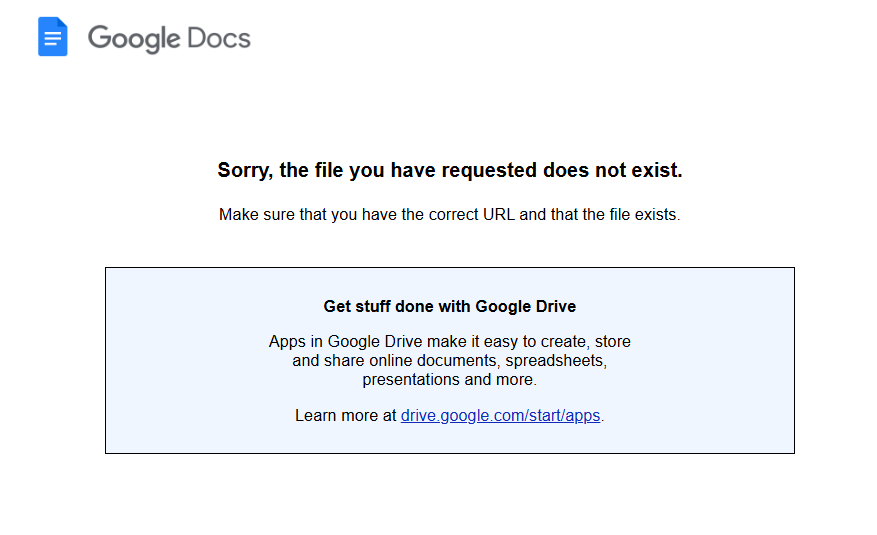Click the word "Sorry" in the error heading
The height and width of the screenshot is (535, 877).
pyautogui.click(x=243, y=170)
